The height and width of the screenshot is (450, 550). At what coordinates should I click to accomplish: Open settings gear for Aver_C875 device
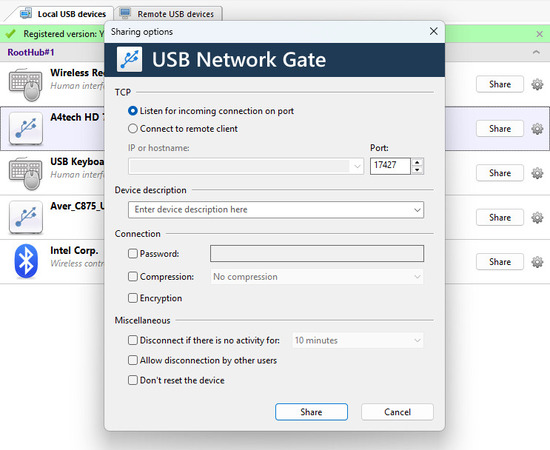tap(537, 217)
